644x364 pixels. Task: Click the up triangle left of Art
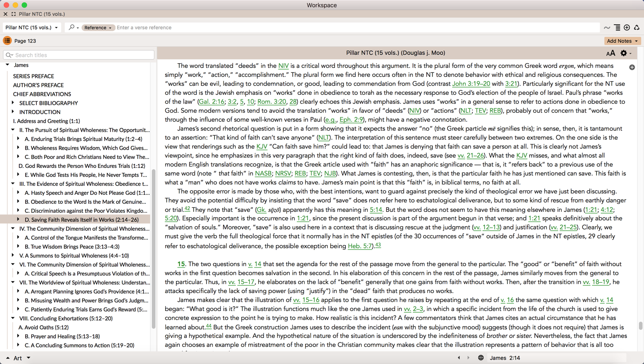pyautogui.click(x=8, y=358)
